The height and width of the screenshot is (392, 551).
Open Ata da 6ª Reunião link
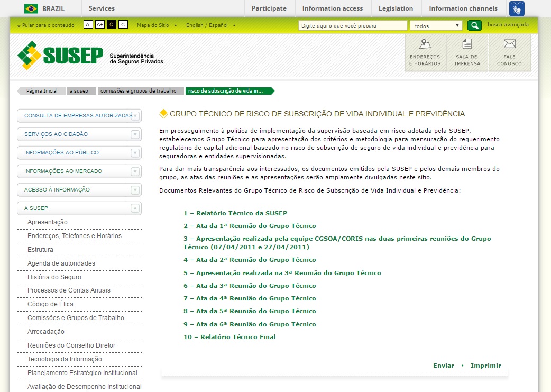coord(250,324)
